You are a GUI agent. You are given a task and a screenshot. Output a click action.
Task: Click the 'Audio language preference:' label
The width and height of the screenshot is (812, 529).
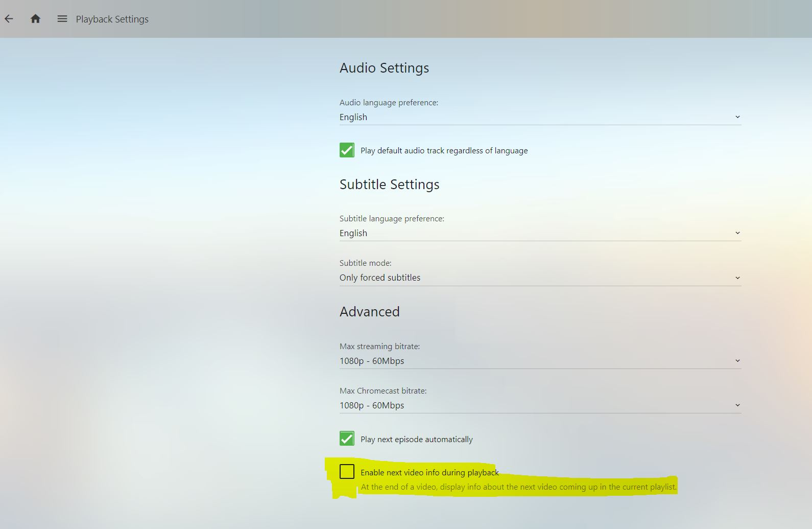coord(389,102)
